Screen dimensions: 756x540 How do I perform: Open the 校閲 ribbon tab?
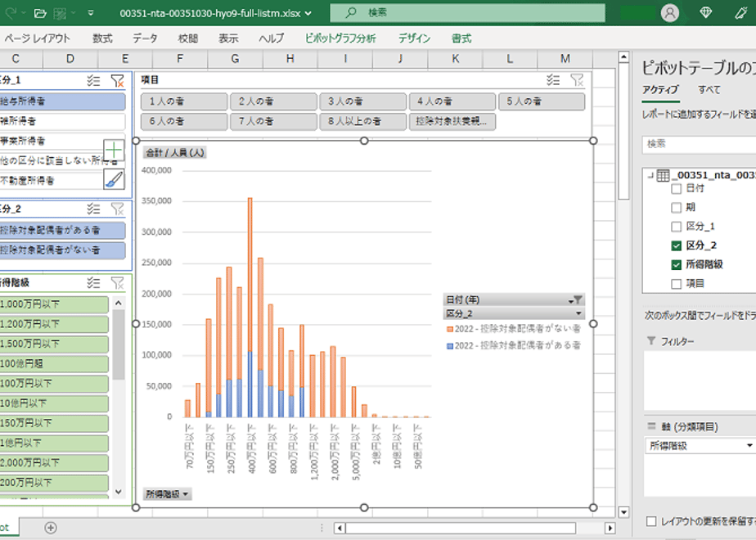click(x=188, y=38)
